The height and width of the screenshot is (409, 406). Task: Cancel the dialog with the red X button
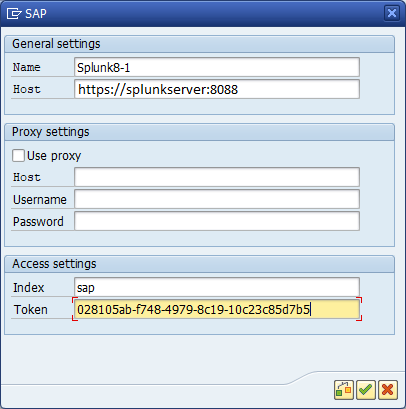(388, 390)
